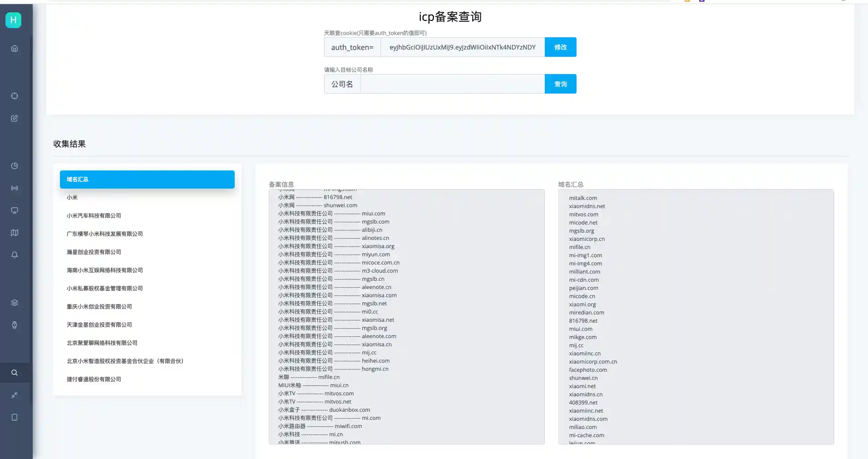Viewport: 868px width, 459px height.
Task: Click the green H logo
Action: click(13, 20)
